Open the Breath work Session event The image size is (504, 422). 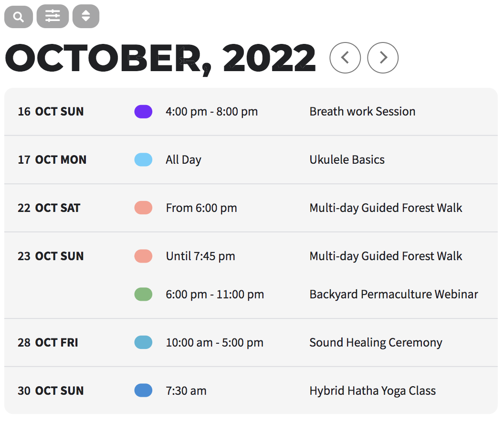tap(362, 111)
